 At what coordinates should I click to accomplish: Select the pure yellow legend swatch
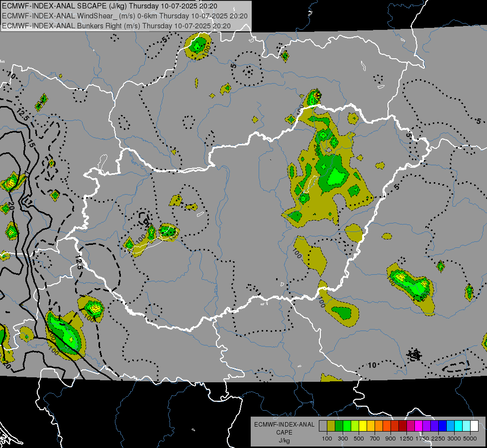pyautogui.click(x=363, y=426)
